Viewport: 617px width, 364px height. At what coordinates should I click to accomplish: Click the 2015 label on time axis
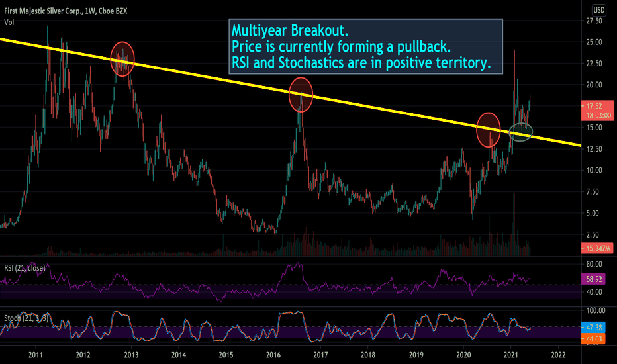pyautogui.click(x=226, y=355)
